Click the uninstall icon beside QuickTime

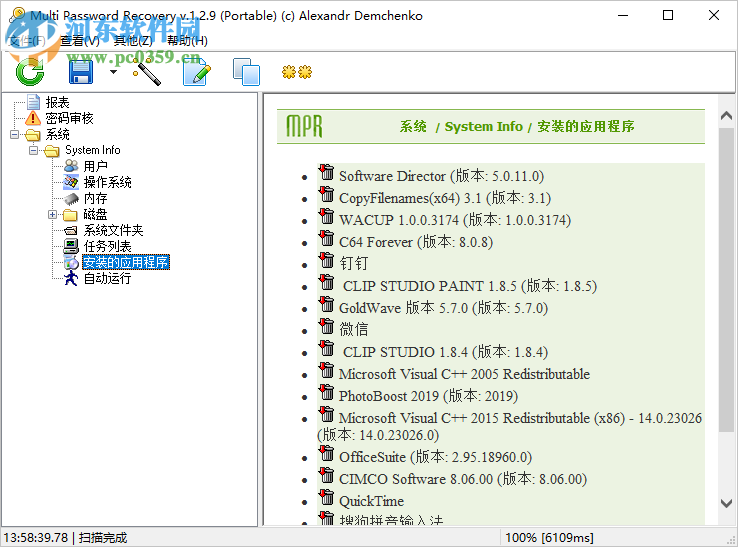(326, 497)
